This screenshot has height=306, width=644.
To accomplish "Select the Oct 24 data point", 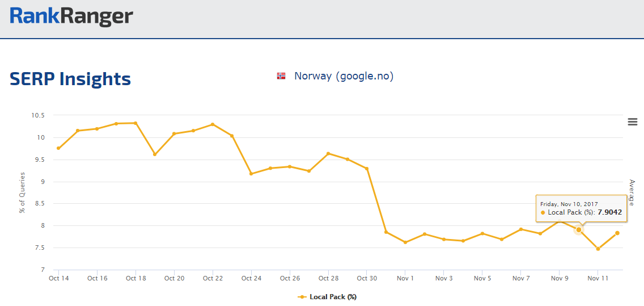I will [251, 174].
